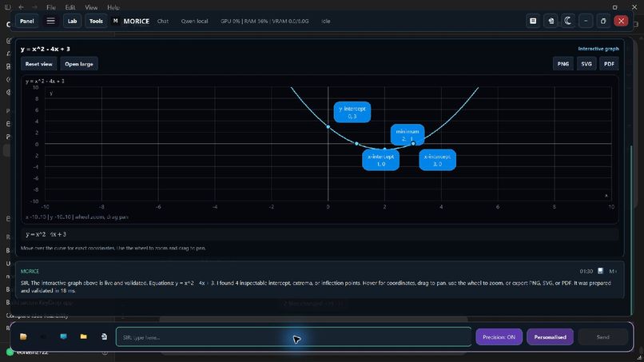Click the Reset view button
Screen dimensions: 644x362
click(38, 64)
